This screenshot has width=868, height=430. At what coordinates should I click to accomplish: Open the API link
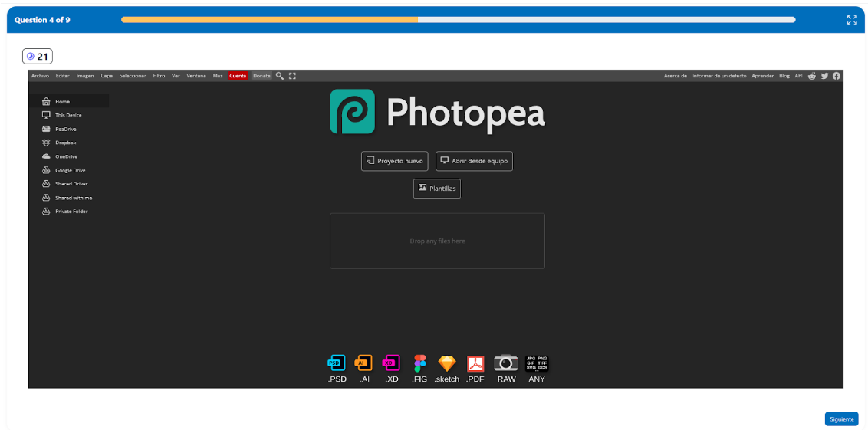(x=799, y=76)
